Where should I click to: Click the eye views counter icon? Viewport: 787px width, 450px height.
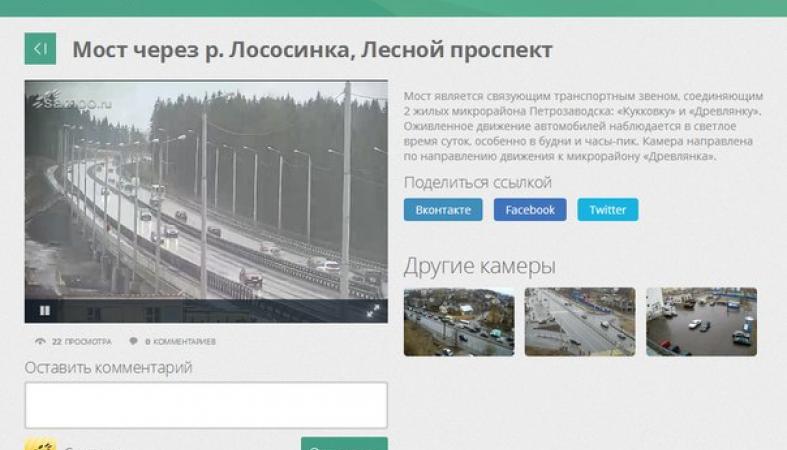[x=40, y=342]
